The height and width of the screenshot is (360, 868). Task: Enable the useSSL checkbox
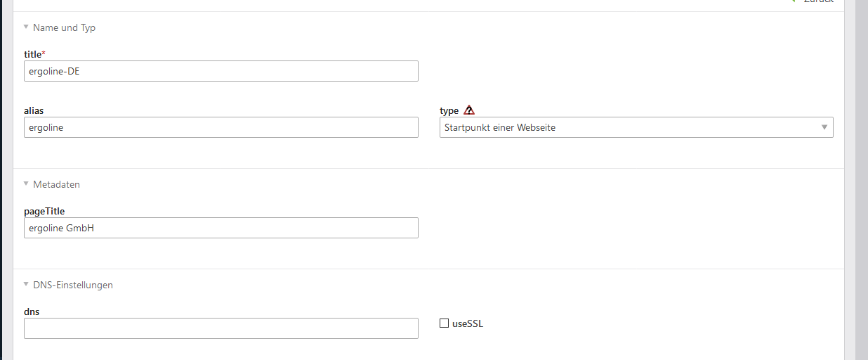point(444,323)
